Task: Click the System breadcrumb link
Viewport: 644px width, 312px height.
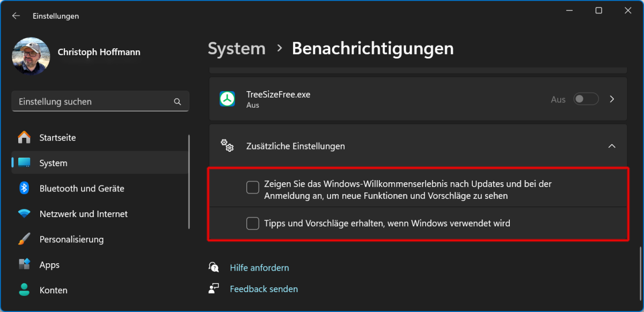Action: (x=237, y=49)
